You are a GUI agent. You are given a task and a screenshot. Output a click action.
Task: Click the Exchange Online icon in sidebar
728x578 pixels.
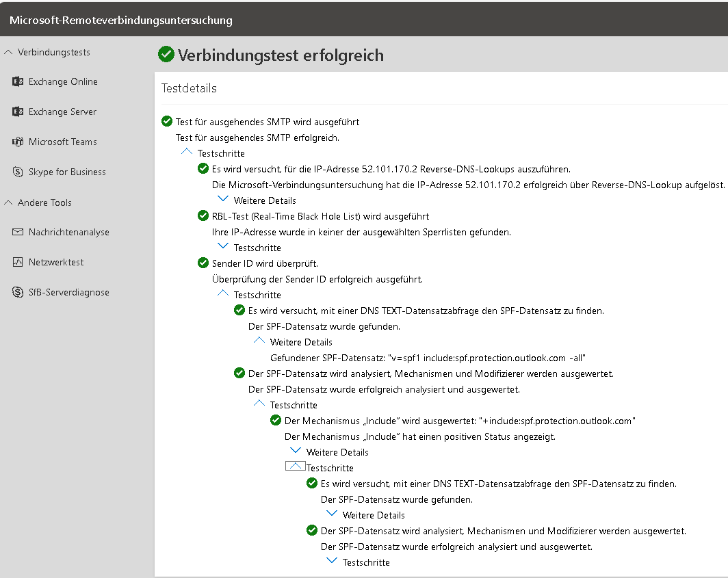coord(18,81)
